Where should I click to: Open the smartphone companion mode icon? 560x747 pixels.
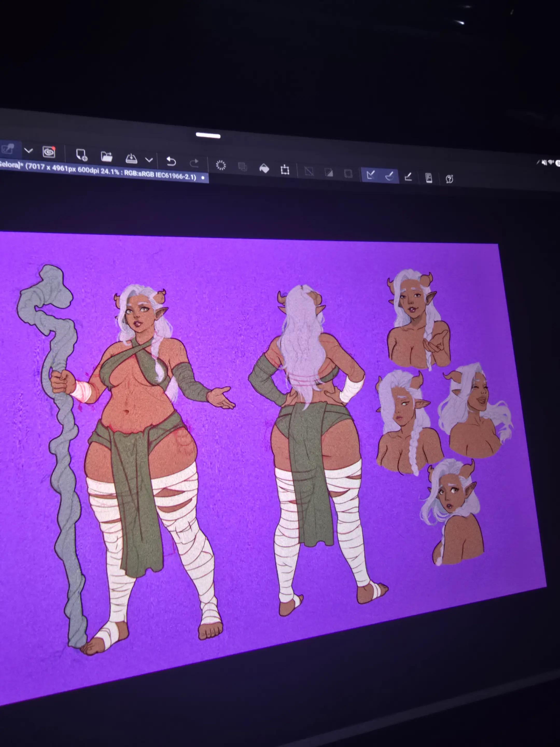pos(429,178)
